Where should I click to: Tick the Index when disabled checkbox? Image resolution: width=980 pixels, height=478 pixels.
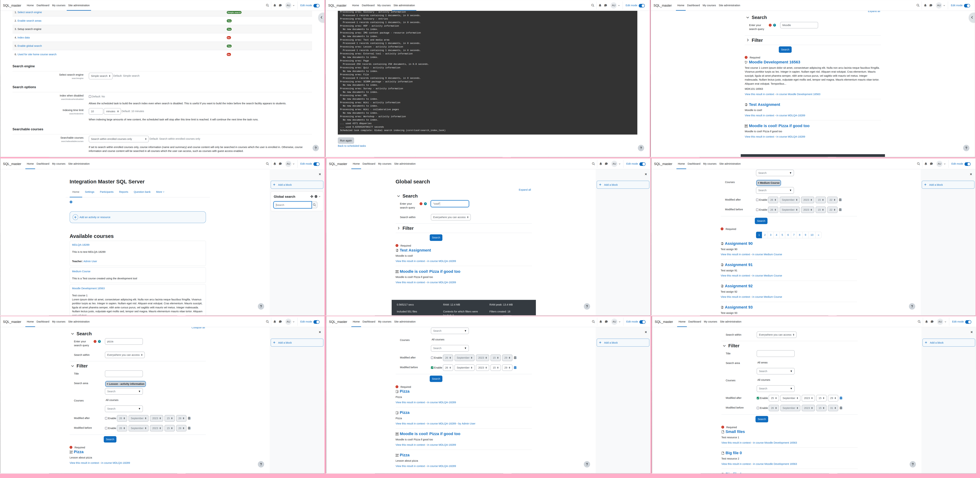click(x=90, y=97)
